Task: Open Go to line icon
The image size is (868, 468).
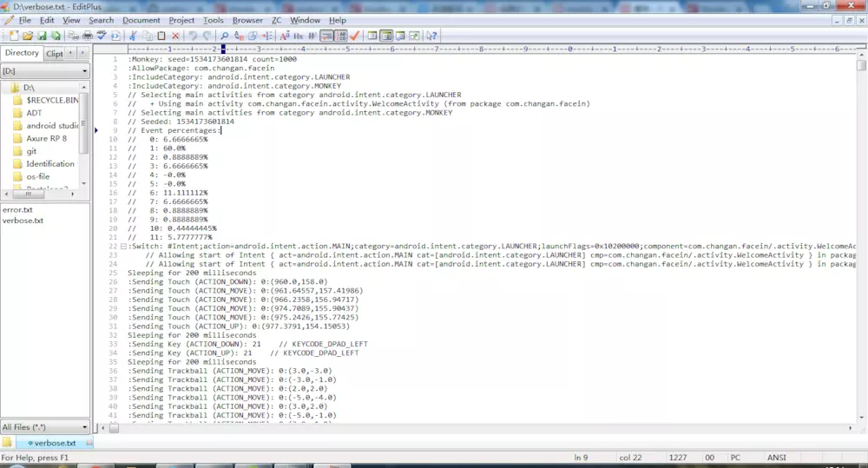Action: pyautogui.click(x=266, y=36)
